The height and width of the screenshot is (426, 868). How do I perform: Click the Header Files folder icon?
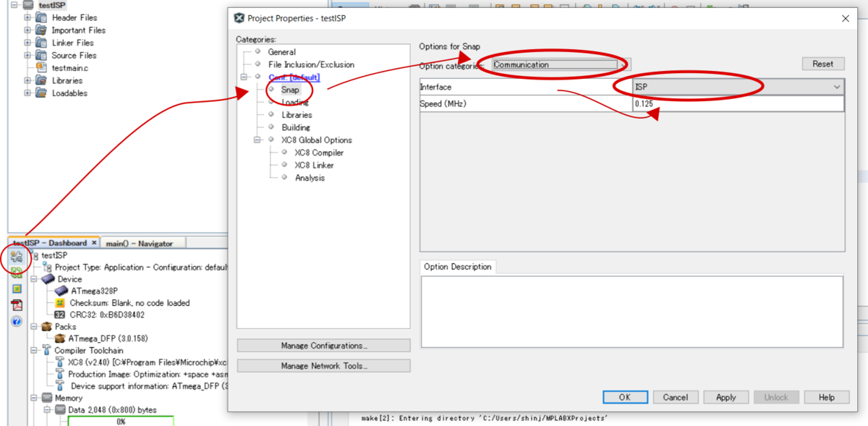pyautogui.click(x=41, y=17)
